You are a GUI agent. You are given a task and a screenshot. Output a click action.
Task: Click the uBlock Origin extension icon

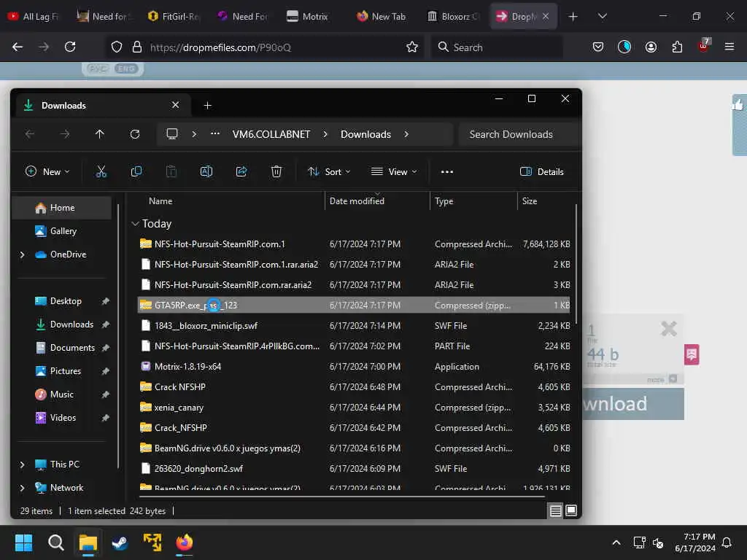pos(704,46)
